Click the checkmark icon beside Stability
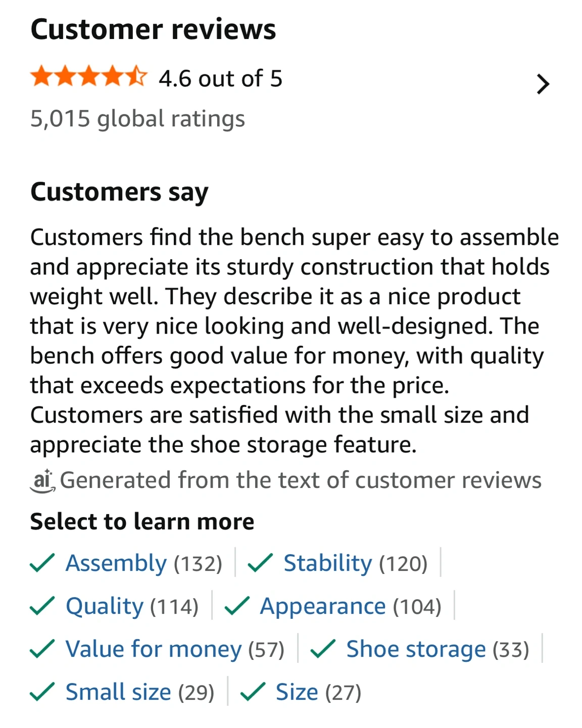 pos(260,563)
